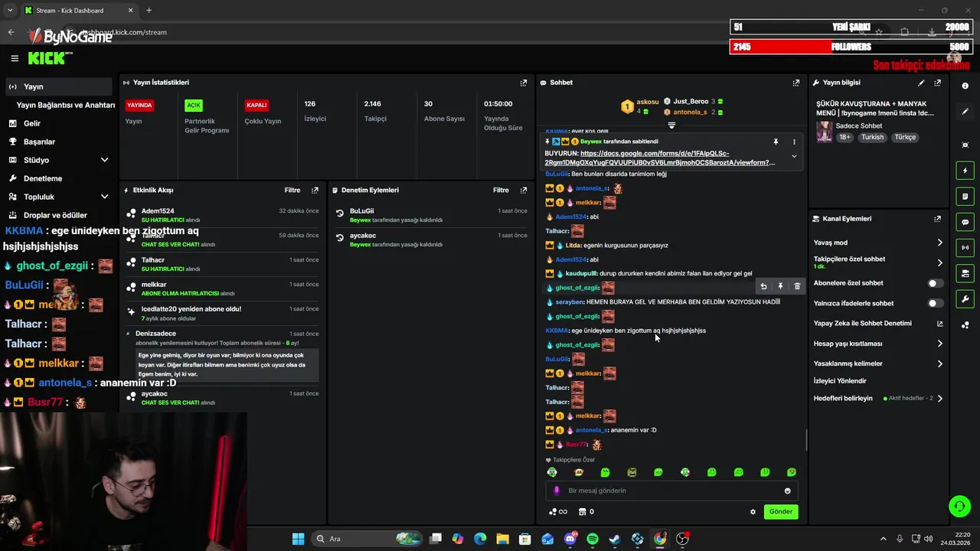Open Başarılar in the left sidebar

pos(57,142)
